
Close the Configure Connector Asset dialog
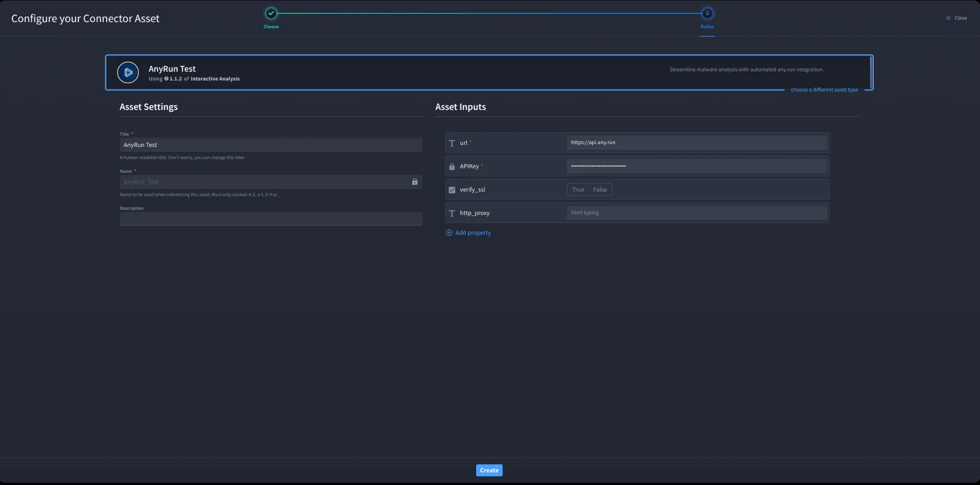pos(956,18)
